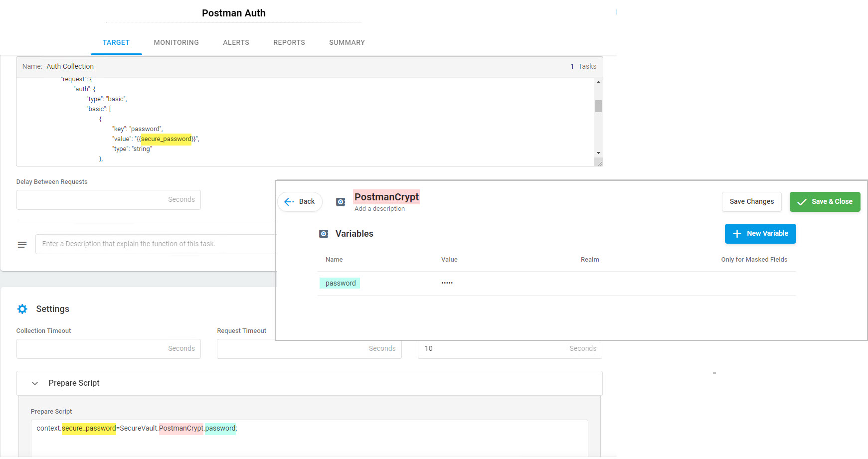Click the vault icon beside PostmanCrypt title
Image resolution: width=868 pixels, height=459 pixels.
341,202
